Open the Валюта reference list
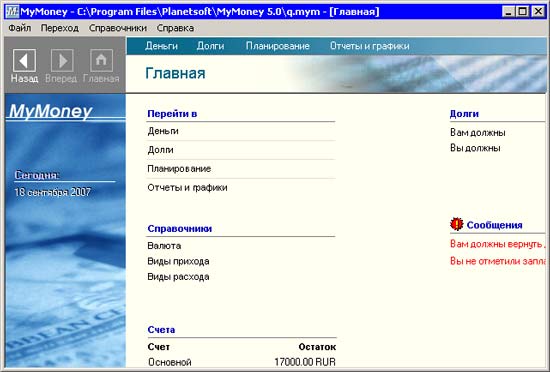Screen dimensions: 550x372 tap(164, 246)
